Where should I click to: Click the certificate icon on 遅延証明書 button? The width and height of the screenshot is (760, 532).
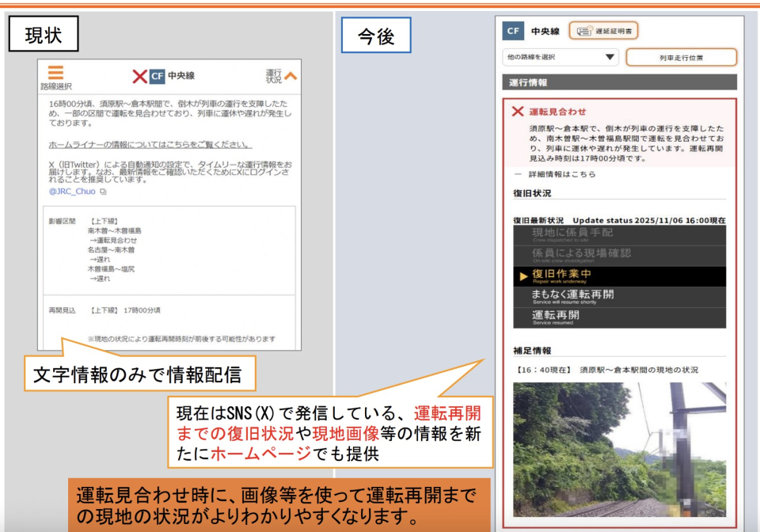point(585,31)
